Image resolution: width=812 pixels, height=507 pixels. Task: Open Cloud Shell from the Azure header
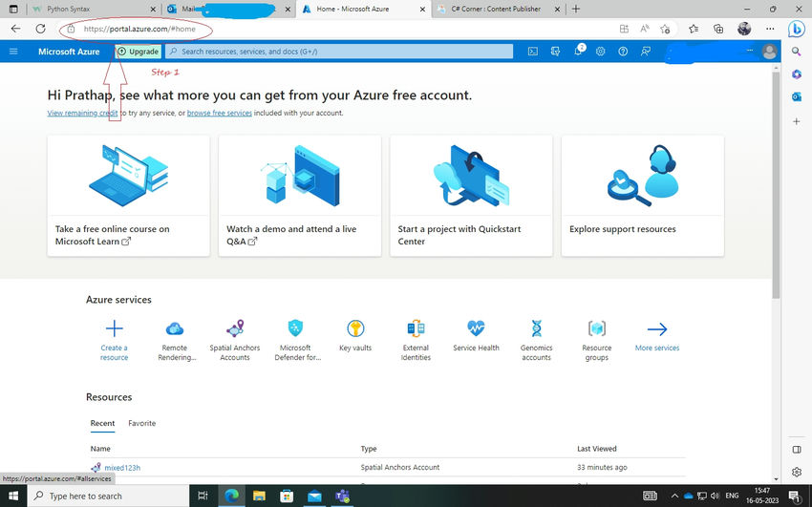click(x=532, y=52)
